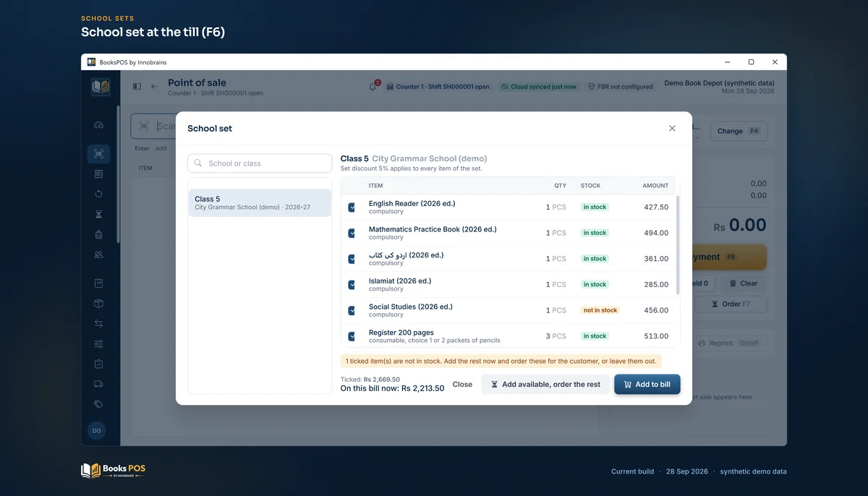
Task: Open the customers people icon in sidebar
Action: coord(98,255)
